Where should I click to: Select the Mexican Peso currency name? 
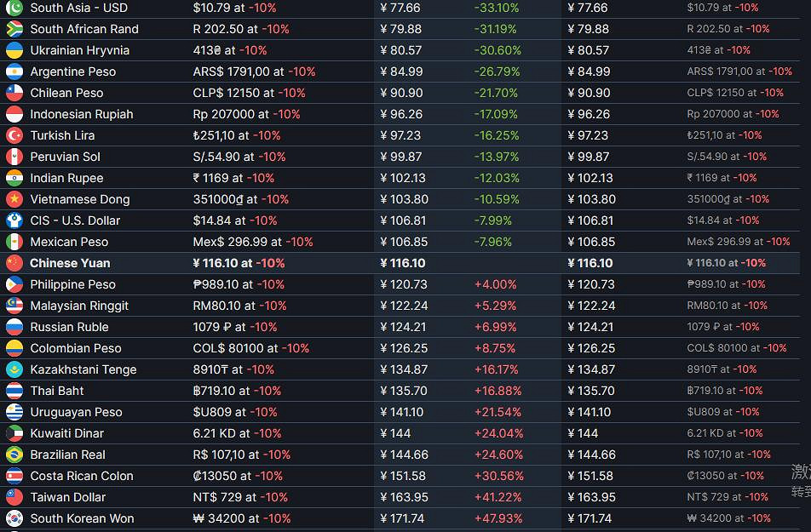69,242
